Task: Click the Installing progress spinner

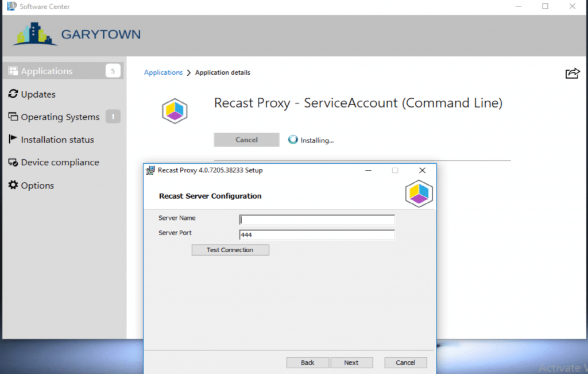Action: pos(293,140)
